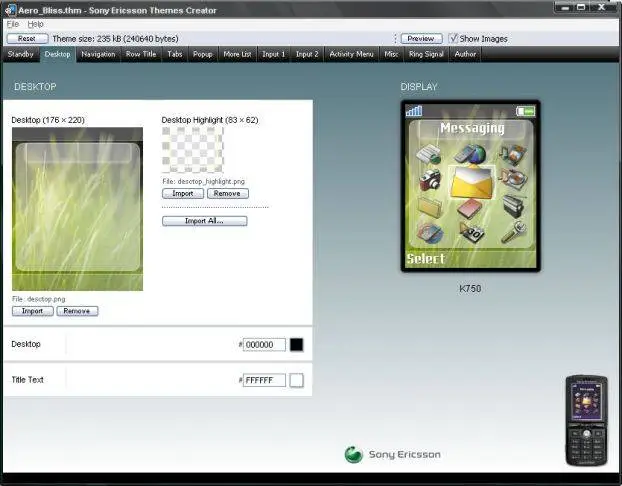This screenshot has width=622, height=486.
Task: Click the Theme size text
Action: pyautogui.click(x=115, y=38)
